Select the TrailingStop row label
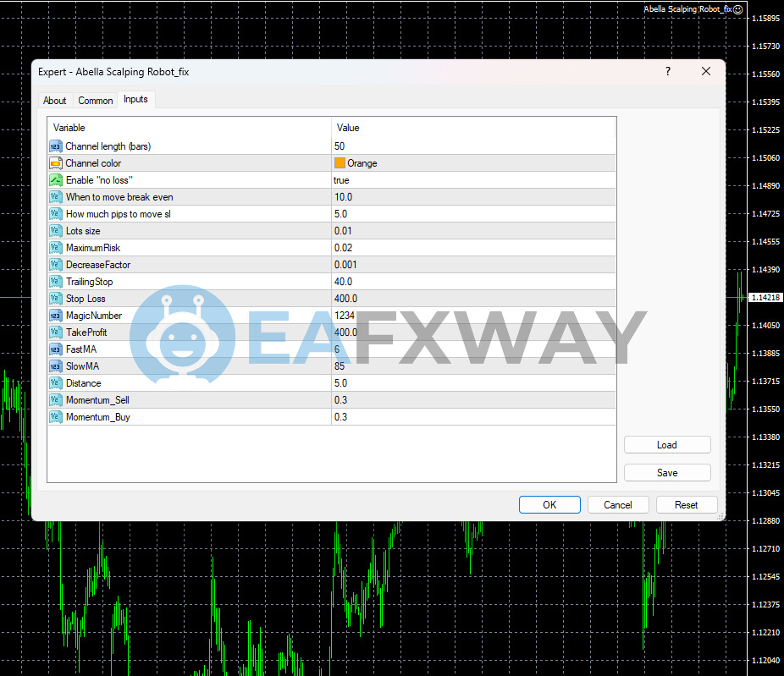The image size is (784, 676). click(90, 282)
